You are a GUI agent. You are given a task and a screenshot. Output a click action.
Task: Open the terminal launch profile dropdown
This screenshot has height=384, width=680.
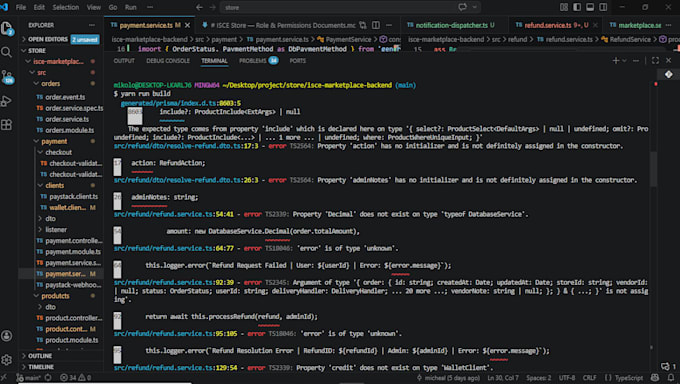[624, 61]
